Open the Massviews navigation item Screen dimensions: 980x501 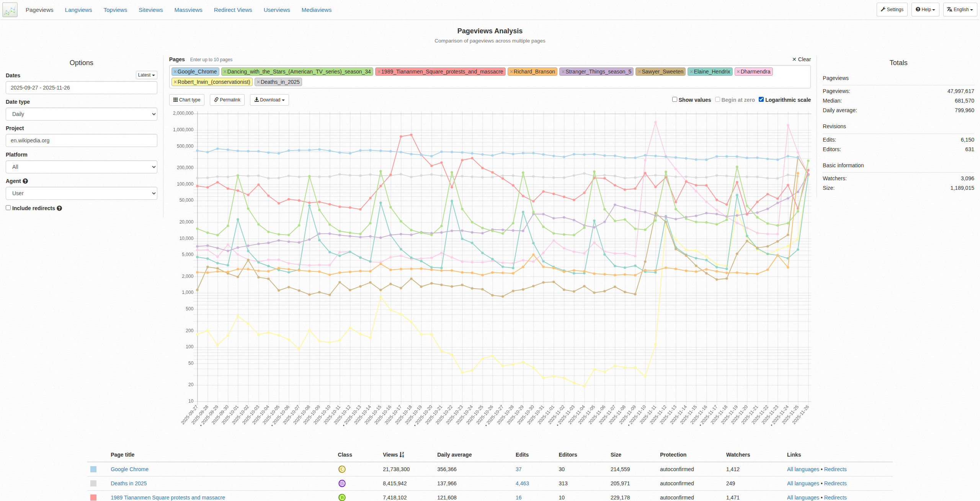coord(188,10)
